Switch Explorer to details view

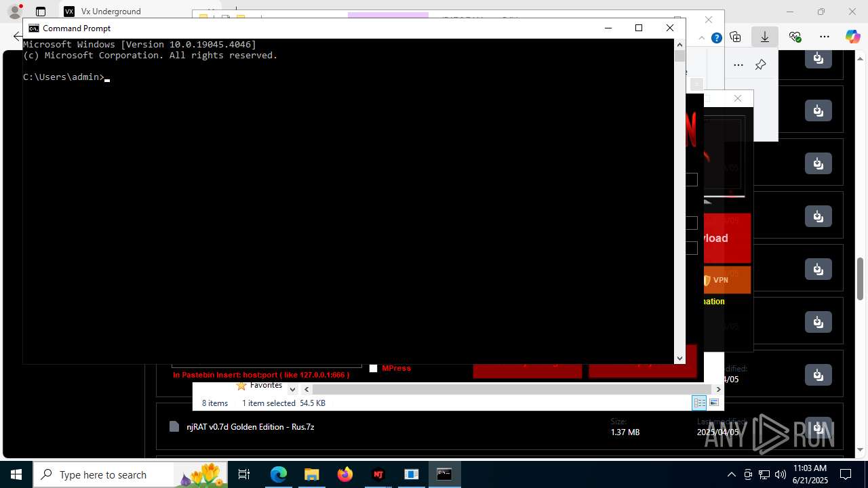[699, 403]
